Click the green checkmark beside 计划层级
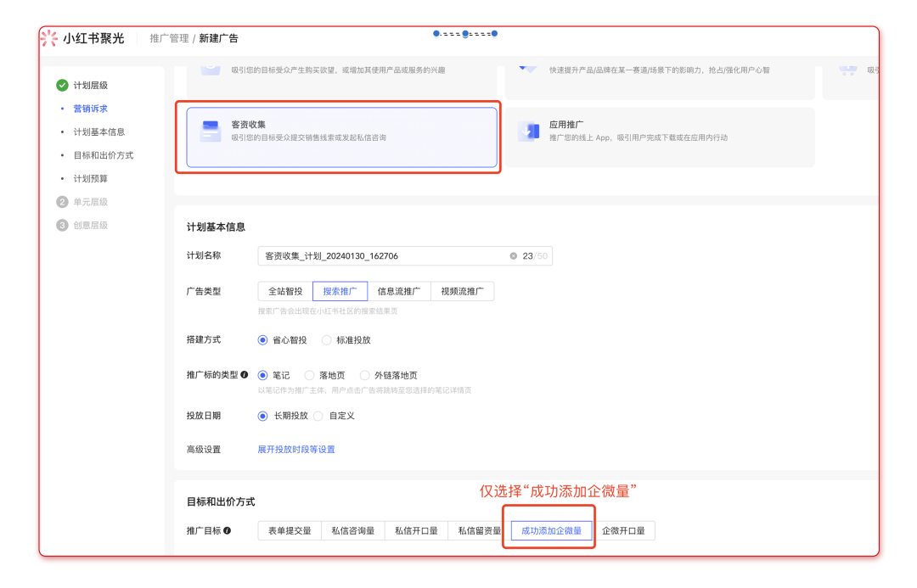Viewport: 917px width, 588px height. [x=62, y=85]
